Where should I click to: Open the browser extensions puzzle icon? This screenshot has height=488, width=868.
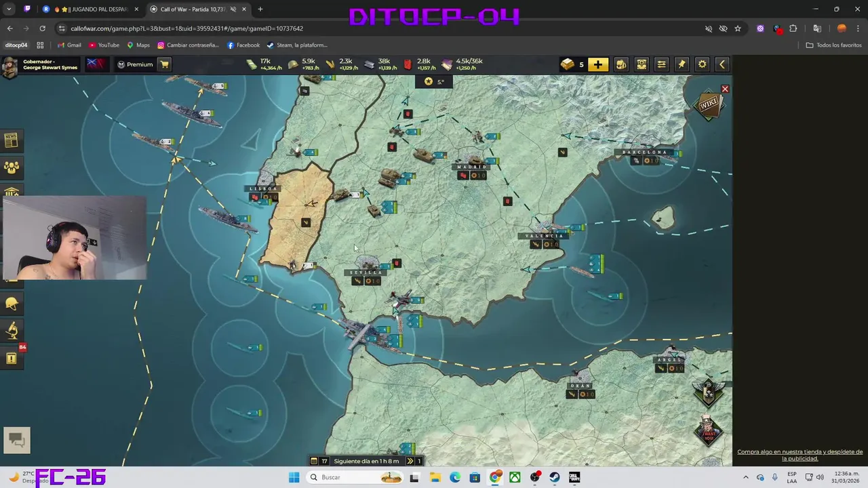(x=793, y=28)
